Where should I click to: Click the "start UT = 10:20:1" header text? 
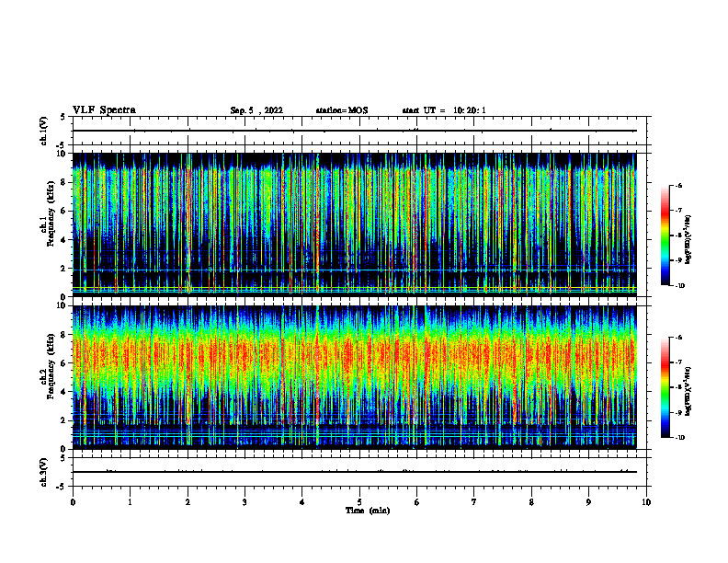444,110
